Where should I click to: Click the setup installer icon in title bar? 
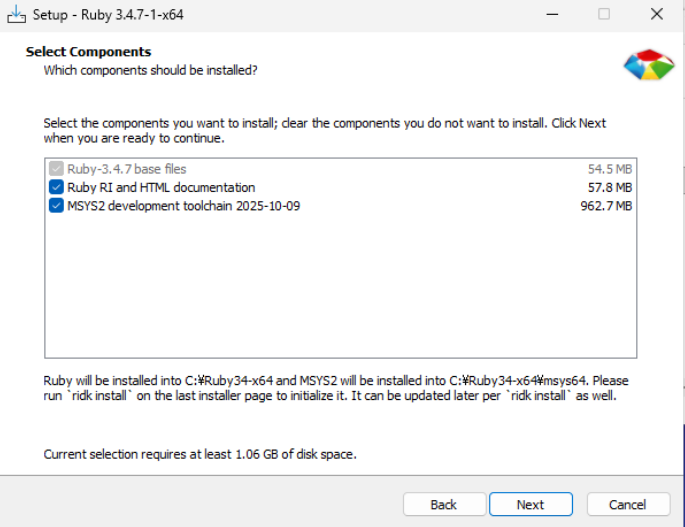15,15
